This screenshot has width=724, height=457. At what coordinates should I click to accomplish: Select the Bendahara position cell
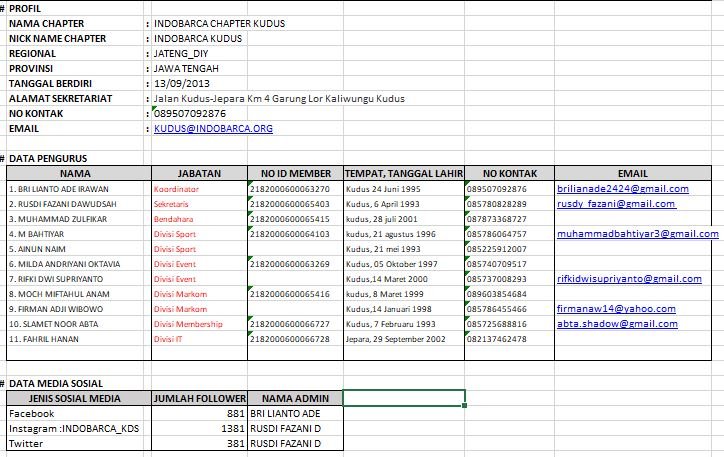coord(199,218)
